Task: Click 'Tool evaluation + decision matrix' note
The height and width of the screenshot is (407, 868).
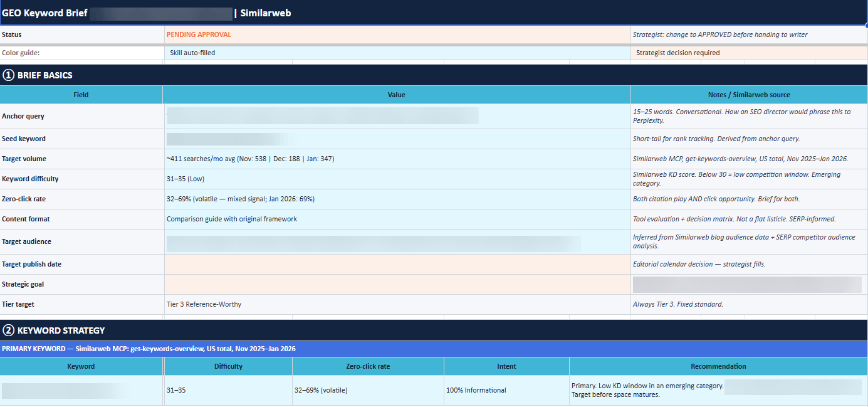Action: 749,219
